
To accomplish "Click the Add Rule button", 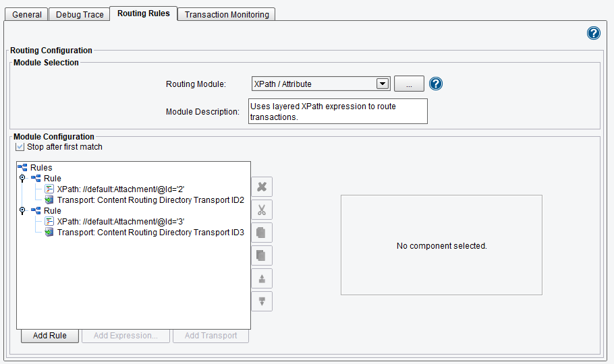I will pyautogui.click(x=49, y=336).
